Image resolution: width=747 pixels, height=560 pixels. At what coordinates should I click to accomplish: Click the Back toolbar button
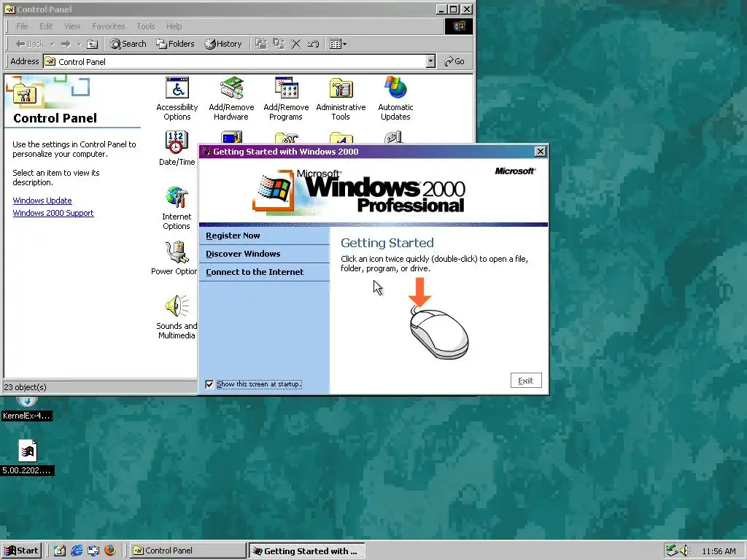[29, 44]
